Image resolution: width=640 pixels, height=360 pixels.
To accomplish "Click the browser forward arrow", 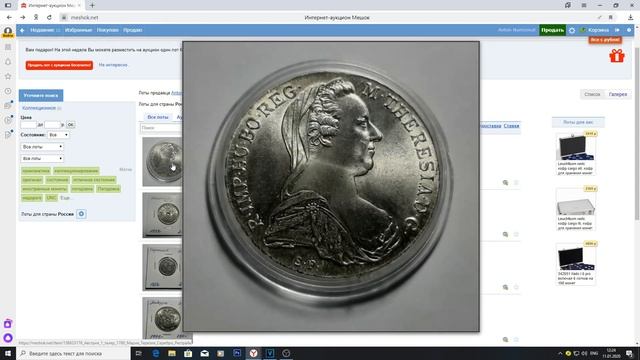I will 23,18.
